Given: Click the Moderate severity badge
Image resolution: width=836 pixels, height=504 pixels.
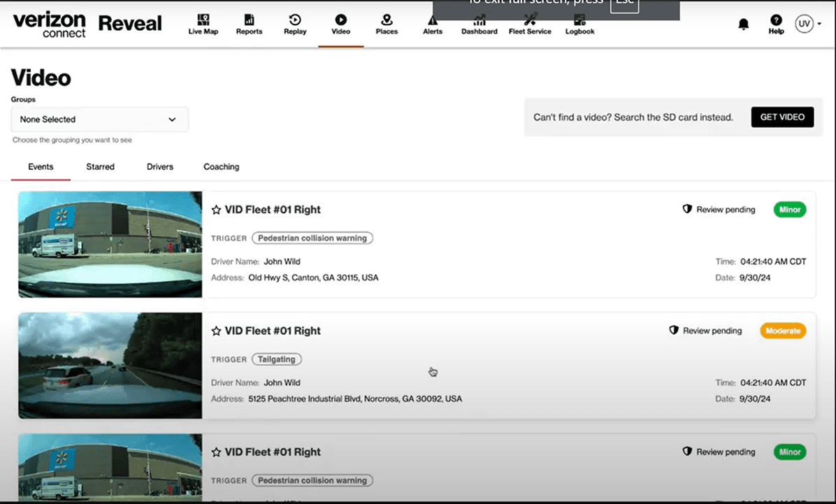Looking at the screenshot, I should tap(783, 331).
